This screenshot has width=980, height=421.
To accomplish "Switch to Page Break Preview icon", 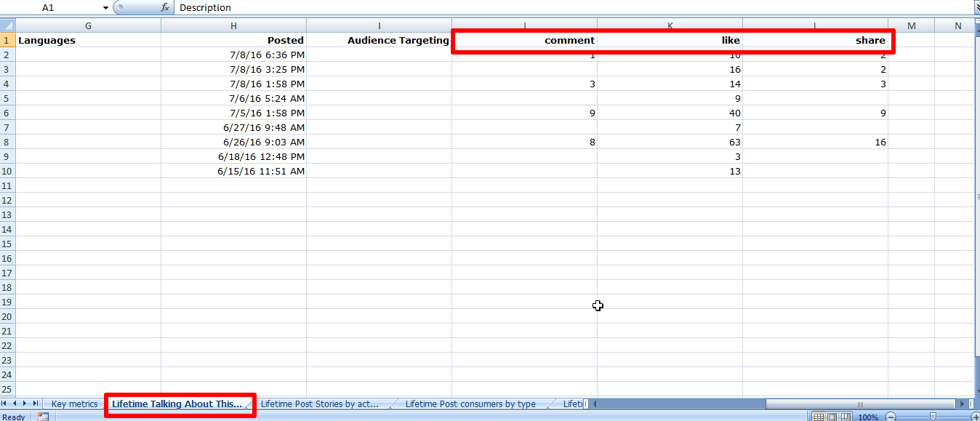I will [x=846, y=417].
